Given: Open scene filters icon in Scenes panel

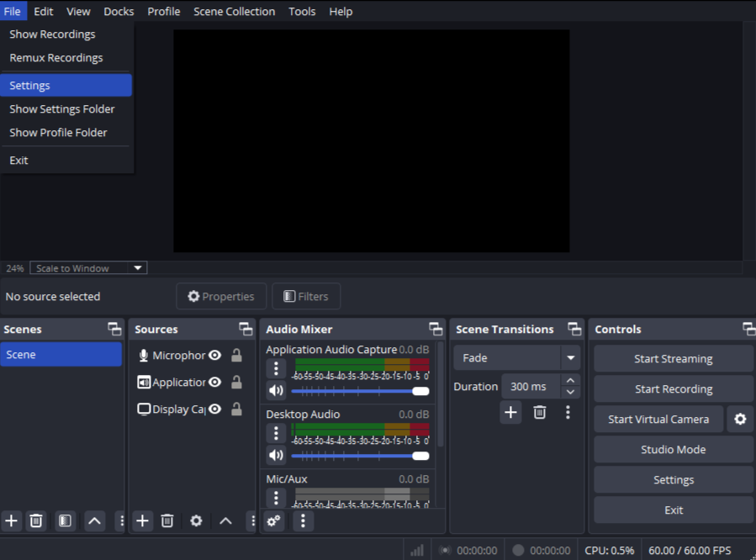Looking at the screenshot, I should (x=65, y=521).
